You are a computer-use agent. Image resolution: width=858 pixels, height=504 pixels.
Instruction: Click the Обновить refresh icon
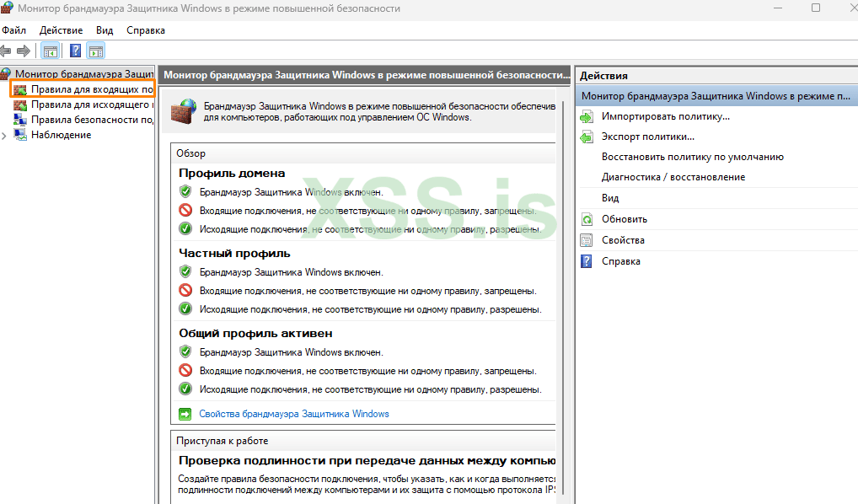pos(587,219)
